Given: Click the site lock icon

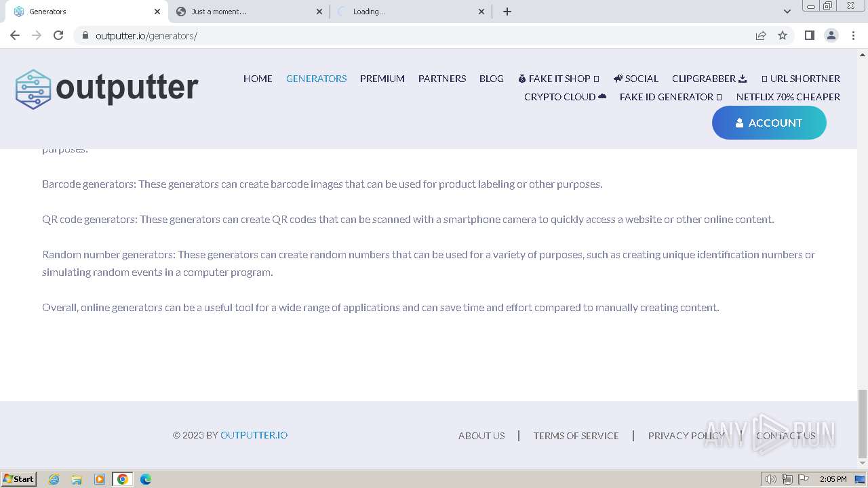Looking at the screenshot, I should click(85, 35).
